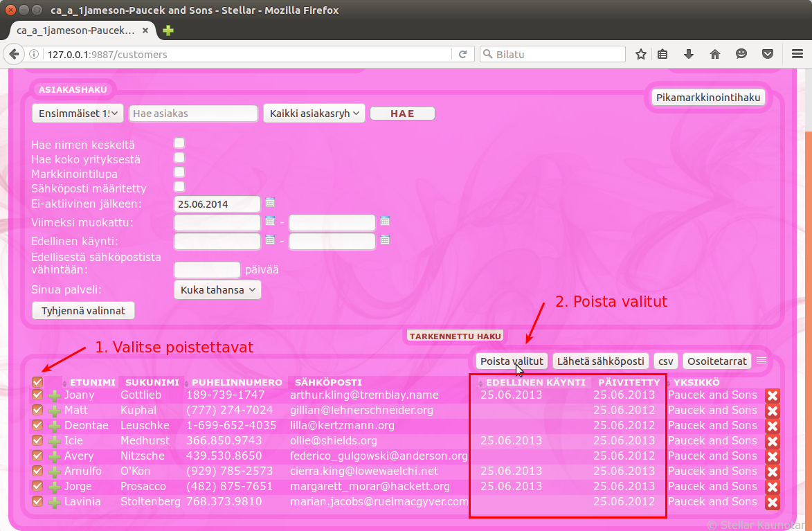Open the Firefox downloads arrow icon
812x531 pixels.
[689, 54]
